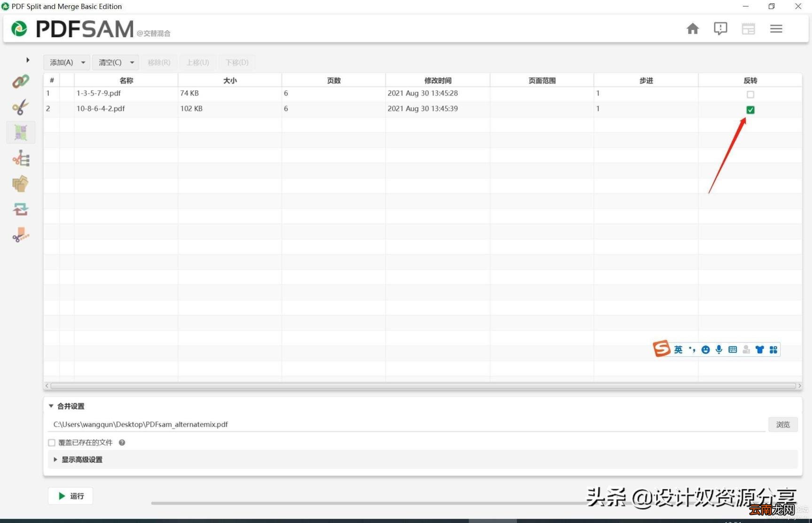The height and width of the screenshot is (523, 812).
Task: Uncheck reverse for 10-8-6-4-2.pdf
Action: pyautogui.click(x=750, y=110)
